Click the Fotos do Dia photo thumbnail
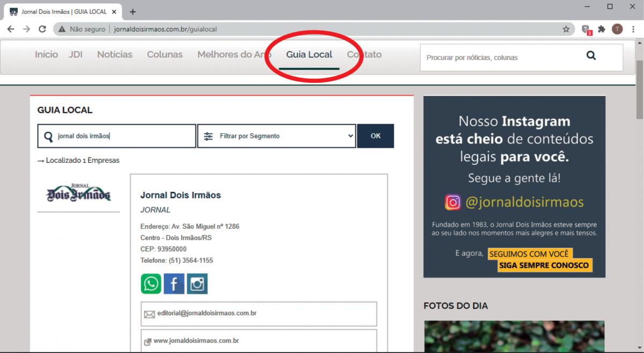Screen dimensions: 644x353 coord(514,336)
